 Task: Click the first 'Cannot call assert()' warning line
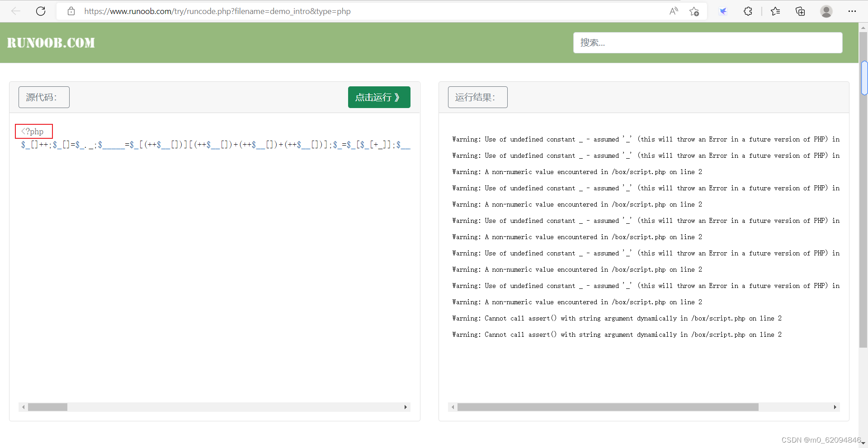click(x=617, y=318)
